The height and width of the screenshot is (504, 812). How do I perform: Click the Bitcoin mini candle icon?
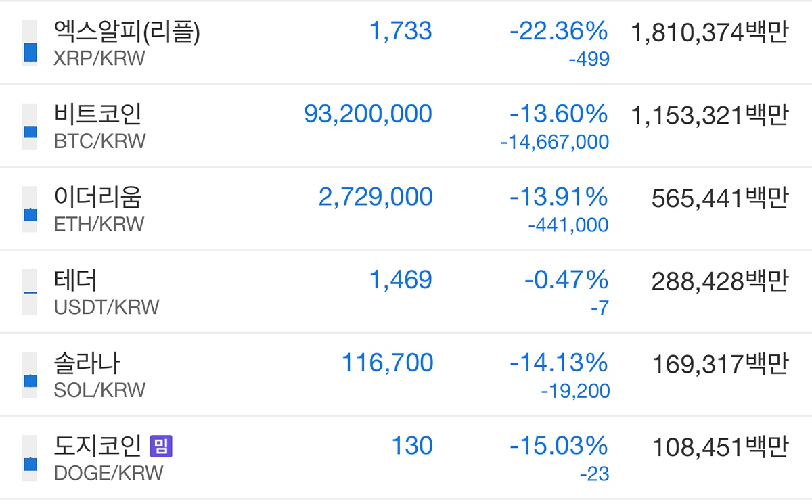pos(30,125)
